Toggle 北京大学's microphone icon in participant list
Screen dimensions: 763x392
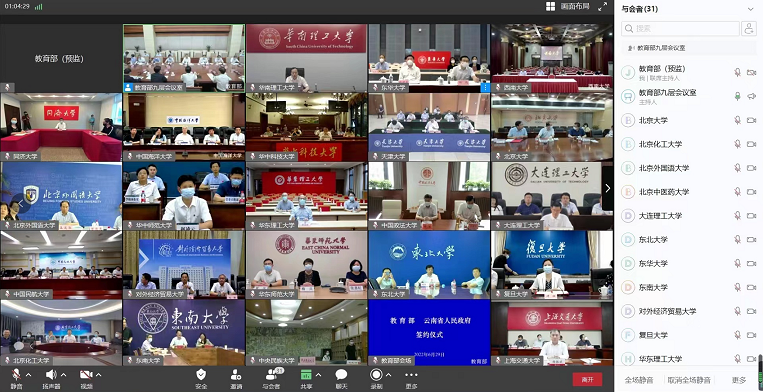[737, 120]
